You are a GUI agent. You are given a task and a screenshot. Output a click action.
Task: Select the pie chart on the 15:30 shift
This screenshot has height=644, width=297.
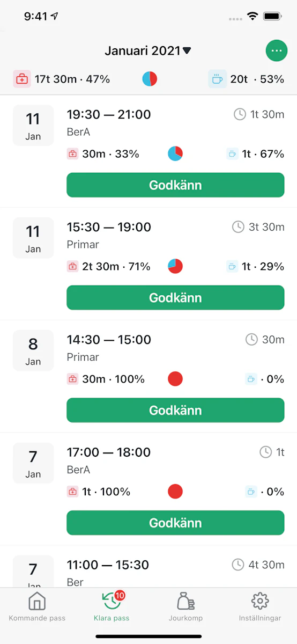click(x=175, y=266)
